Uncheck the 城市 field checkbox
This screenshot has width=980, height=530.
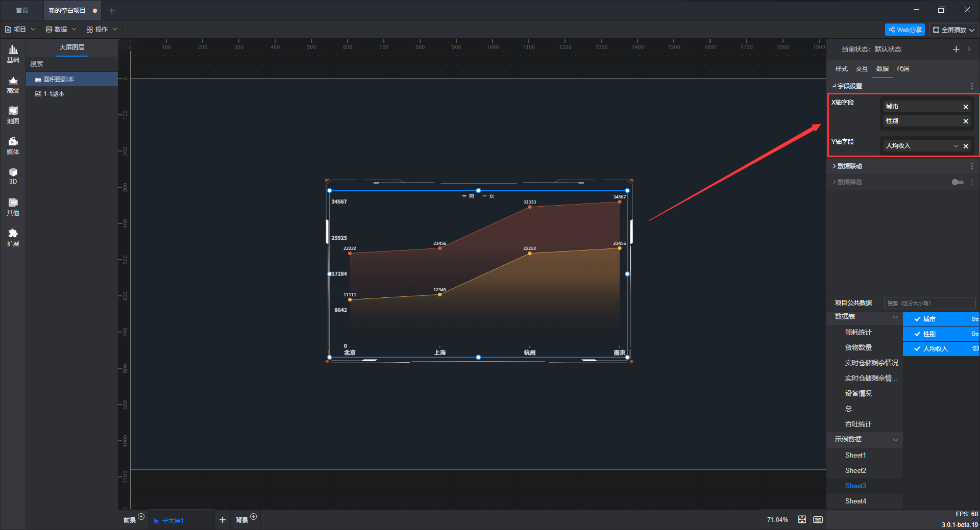click(917, 319)
